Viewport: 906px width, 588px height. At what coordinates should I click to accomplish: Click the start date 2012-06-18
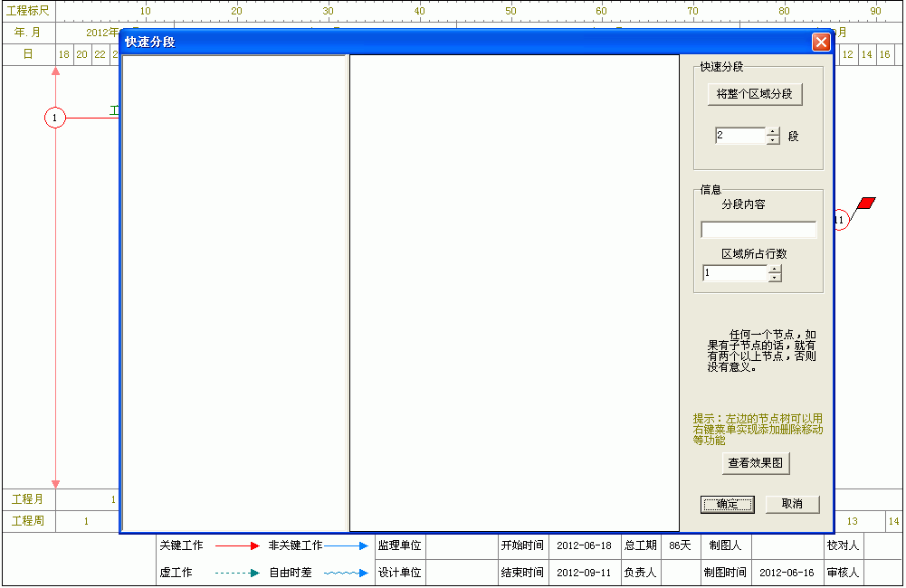[x=584, y=545]
